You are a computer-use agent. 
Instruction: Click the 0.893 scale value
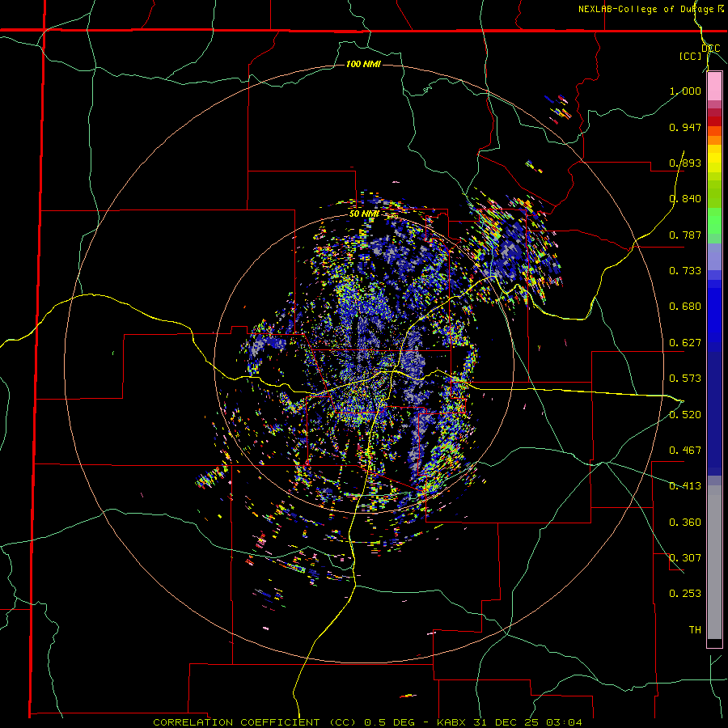(685, 163)
